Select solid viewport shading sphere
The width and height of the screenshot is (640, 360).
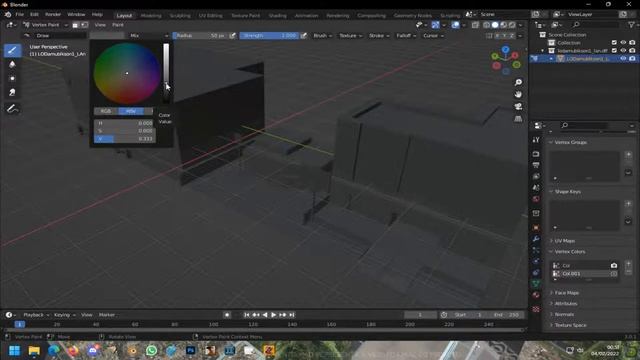coord(495,25)
